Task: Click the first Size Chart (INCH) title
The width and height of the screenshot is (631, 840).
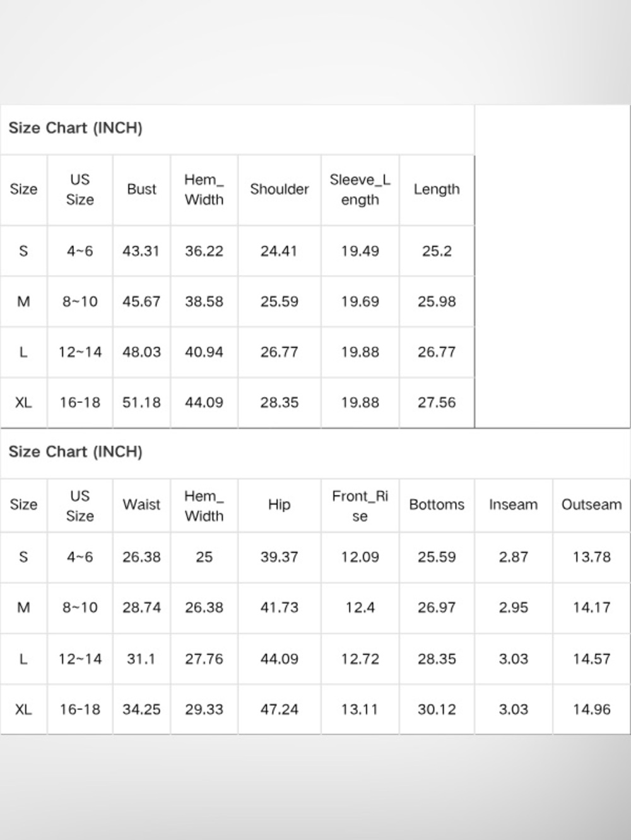Action: pyautogui.click(x=75, y=128)
